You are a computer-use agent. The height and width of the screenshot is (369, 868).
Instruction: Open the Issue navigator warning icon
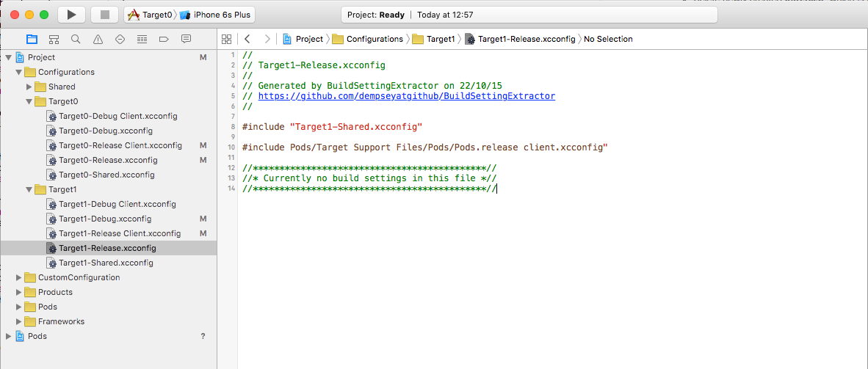click(98, 39)
